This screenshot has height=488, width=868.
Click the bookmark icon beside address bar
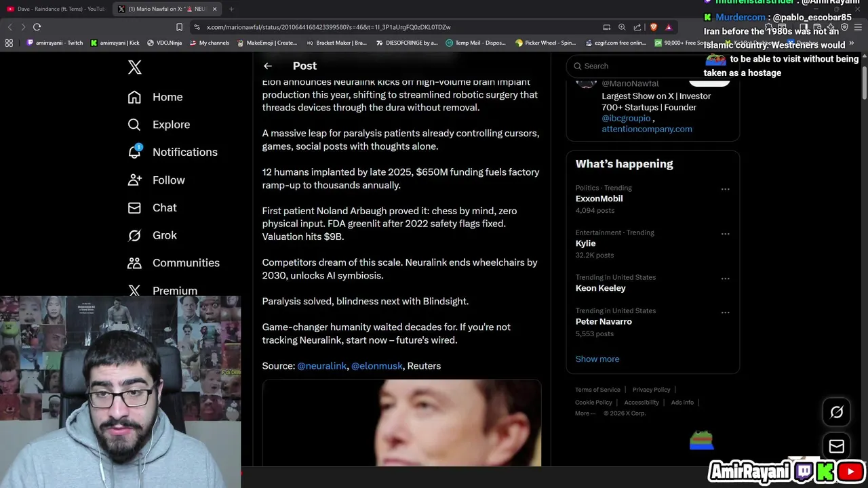coord(179,27)
